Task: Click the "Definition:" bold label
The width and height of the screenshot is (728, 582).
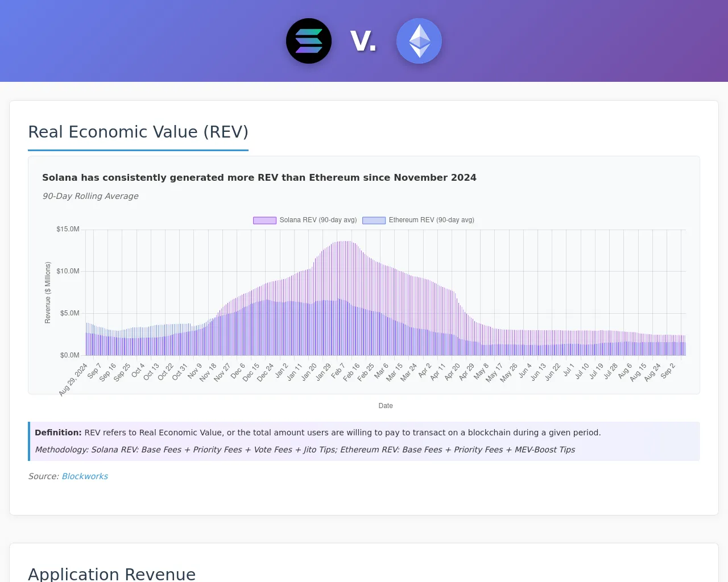Action: (x=58, y=433)
